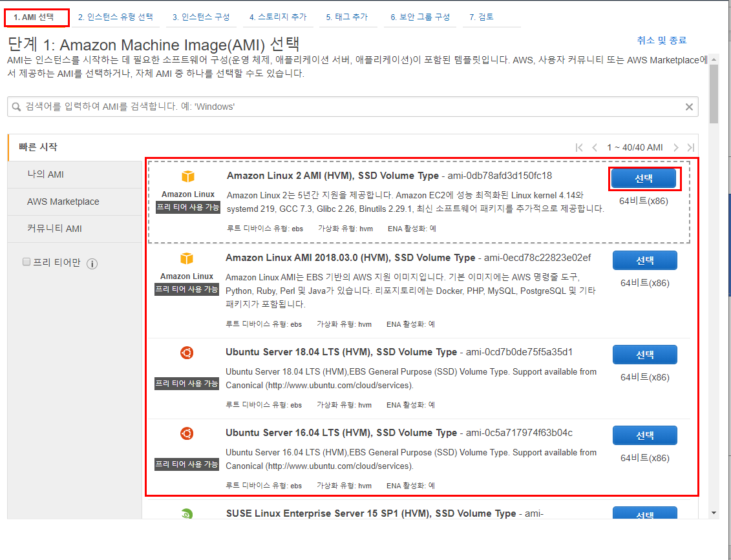731x560 pixels.
Task: Click the SUSE Linux logo icon
Action: pyautogui.click(x=187, y=514)
